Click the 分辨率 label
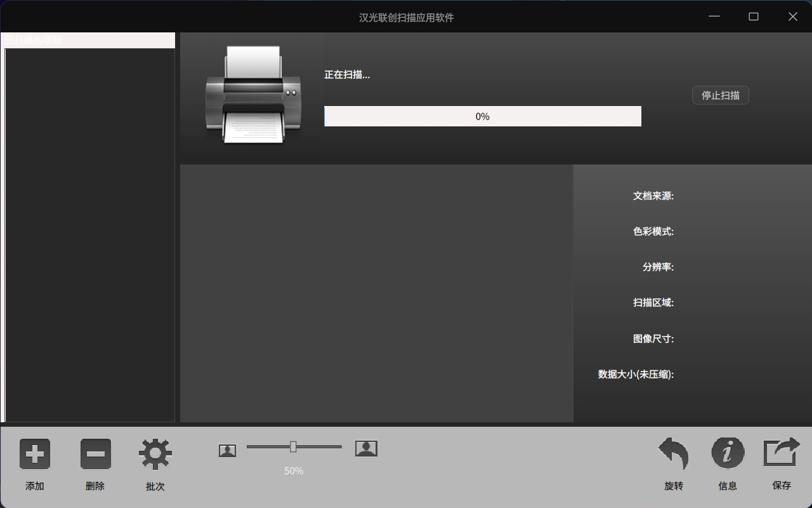812x508 pixels. point(657,267)
